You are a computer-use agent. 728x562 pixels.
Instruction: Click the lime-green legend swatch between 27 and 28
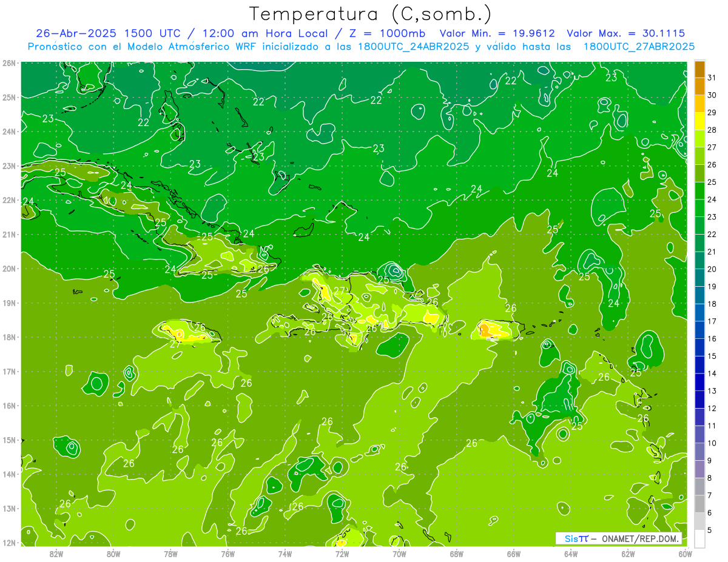(699, 139)
